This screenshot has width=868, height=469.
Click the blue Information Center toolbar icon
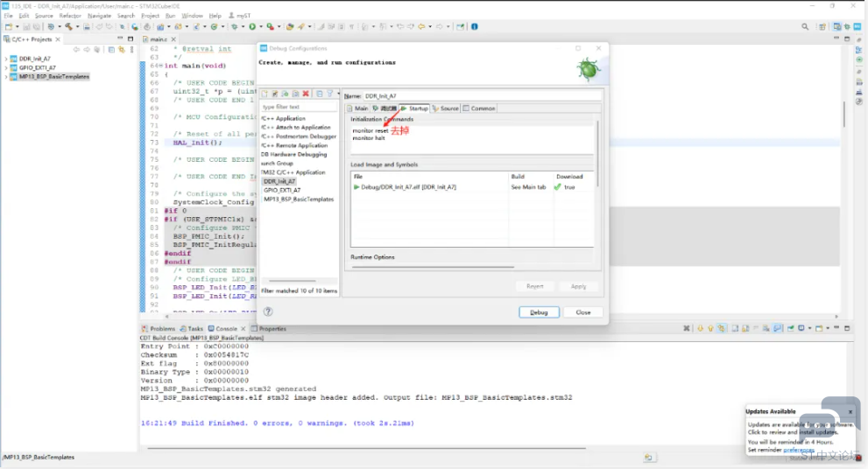(x=475, y=26)
